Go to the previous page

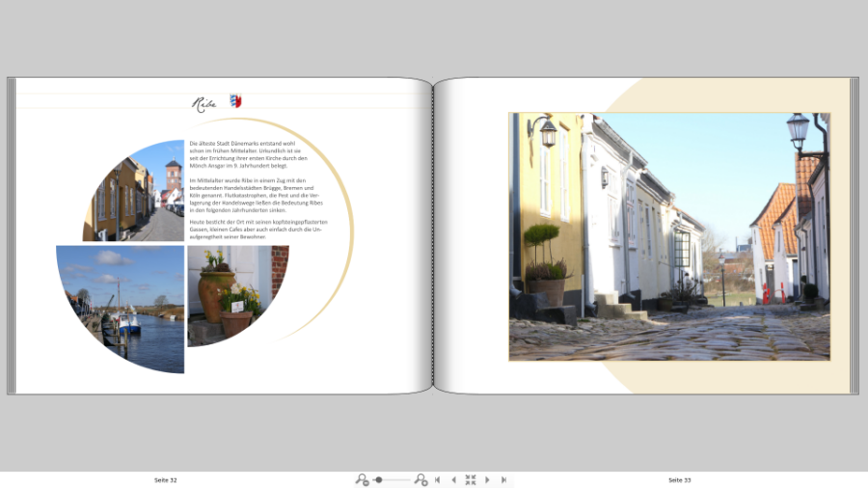pos(454,479)
